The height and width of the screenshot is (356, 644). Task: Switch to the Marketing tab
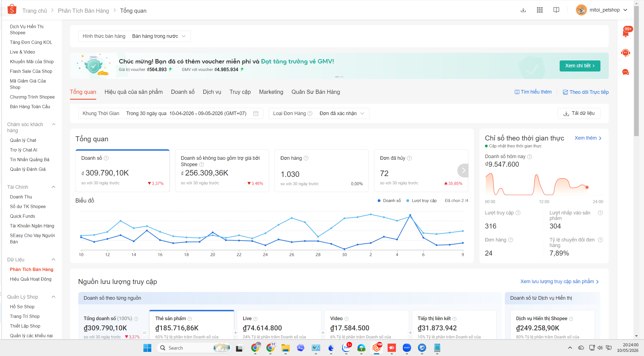[271, 92]
